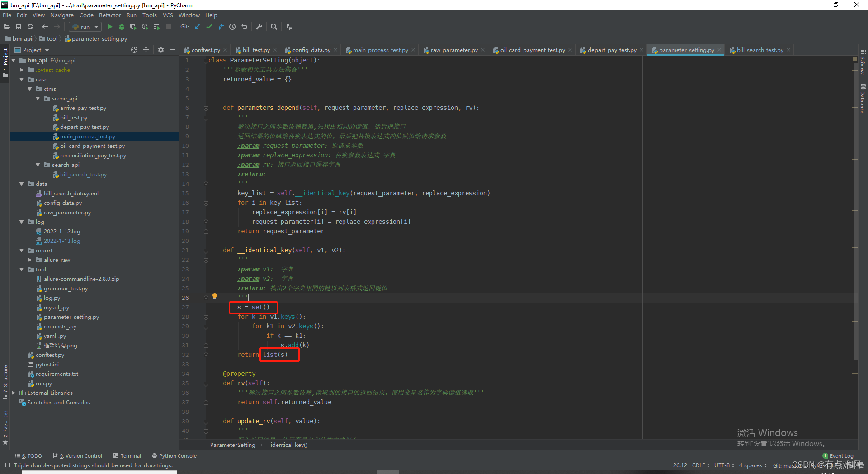The image size is (868, 474).
Task: Collapse the search_api folder
Action: [38, 165]
